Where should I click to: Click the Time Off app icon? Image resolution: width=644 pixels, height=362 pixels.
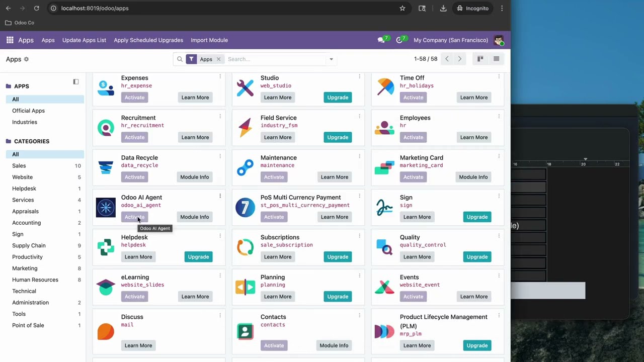pos(384,87)
